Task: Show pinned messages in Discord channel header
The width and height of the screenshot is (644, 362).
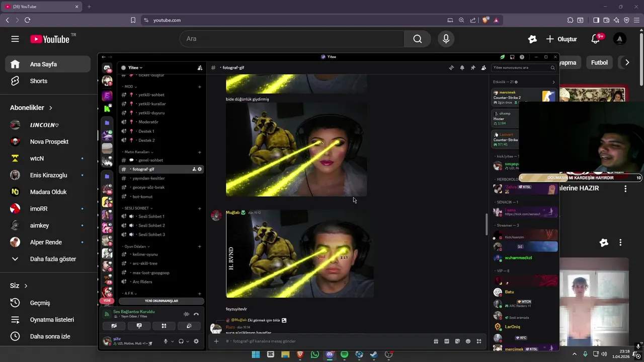Action: pyautogui.click(x=473, y=67)
